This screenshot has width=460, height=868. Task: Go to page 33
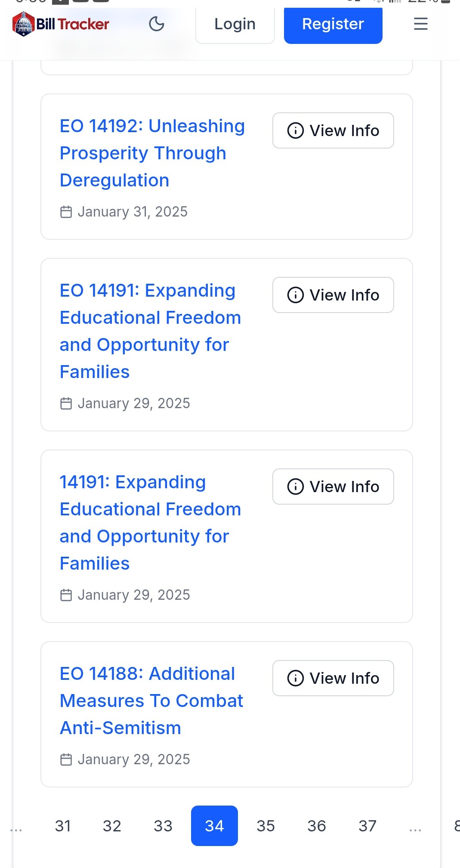(x=163, y=826)
